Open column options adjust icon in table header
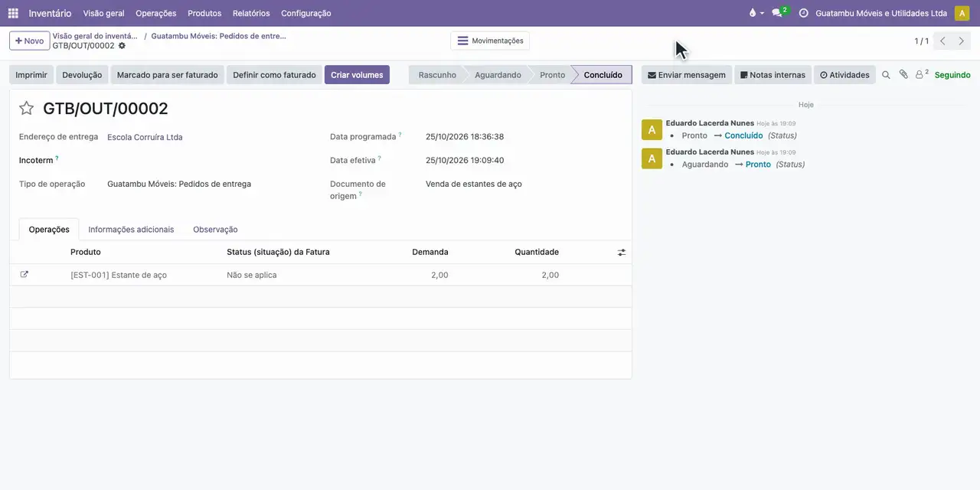The image size is (980, 490). point(622,252)
